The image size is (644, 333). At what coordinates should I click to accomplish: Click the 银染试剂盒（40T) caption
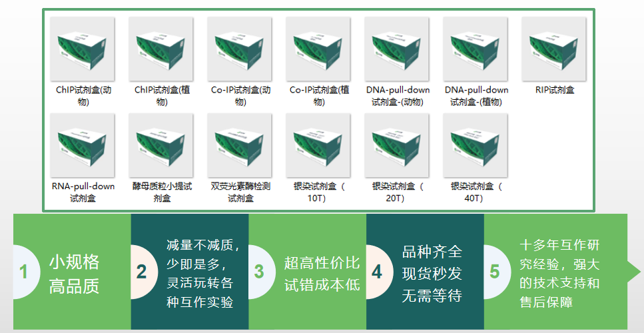(x=476, y=192)
